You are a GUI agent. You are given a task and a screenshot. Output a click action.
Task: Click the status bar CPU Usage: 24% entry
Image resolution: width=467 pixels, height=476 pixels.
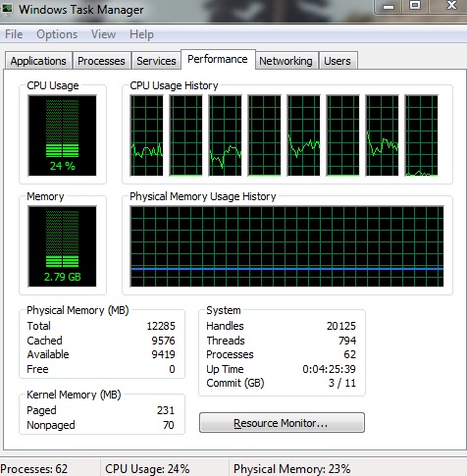147,469
